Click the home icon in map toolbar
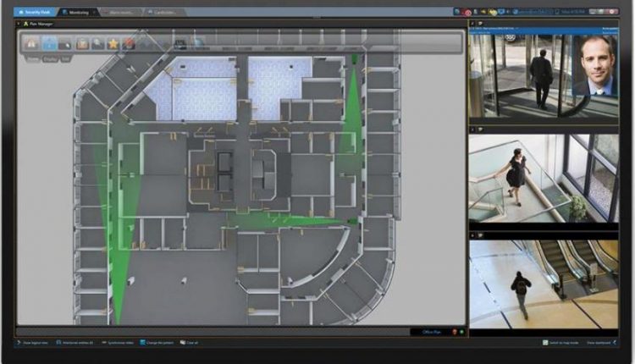This screenshot has width=635, height=364. [x=32, y=43]
